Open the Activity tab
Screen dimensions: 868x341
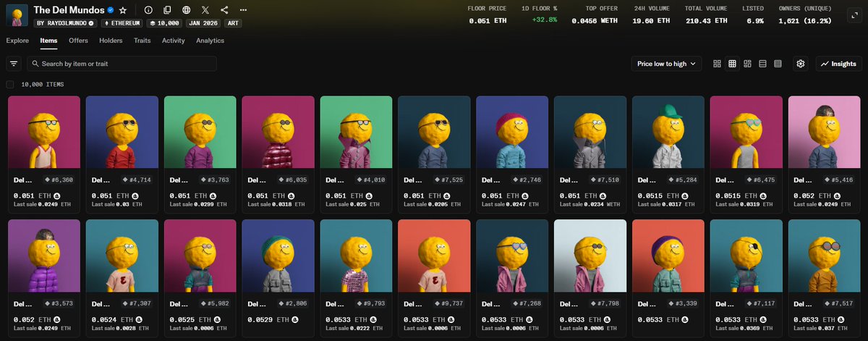pos(174,41)
